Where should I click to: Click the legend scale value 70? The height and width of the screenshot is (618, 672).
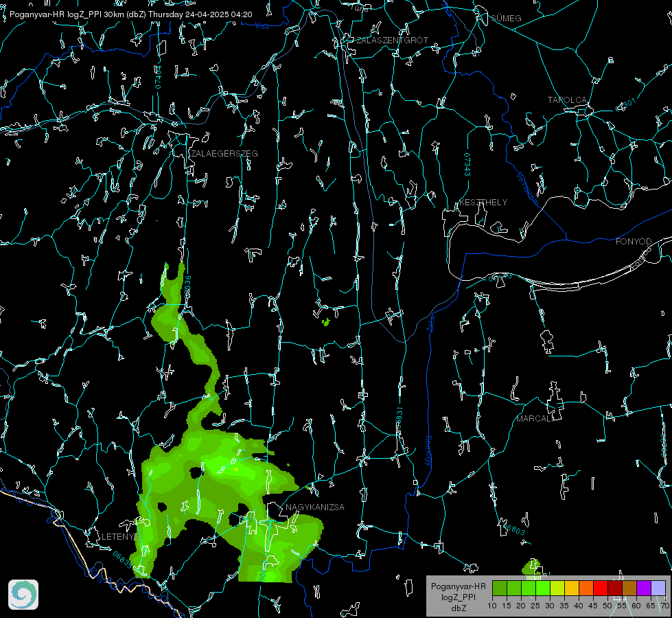[664, 606]
